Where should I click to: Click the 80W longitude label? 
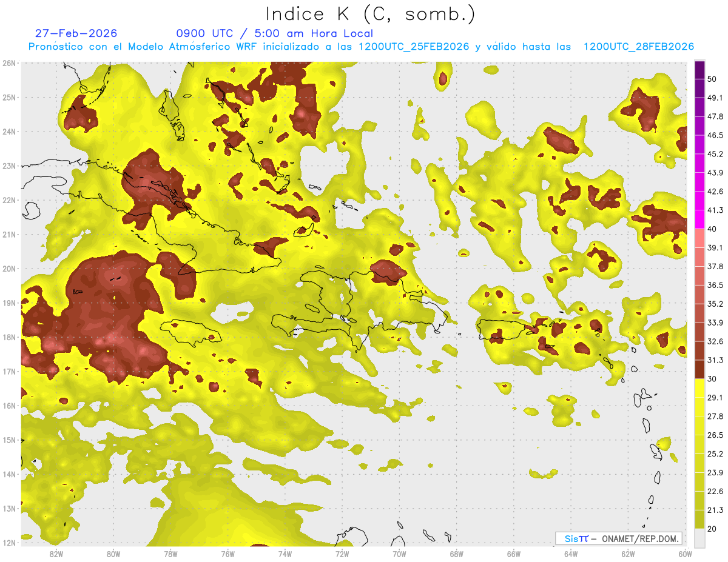[113, 554]
